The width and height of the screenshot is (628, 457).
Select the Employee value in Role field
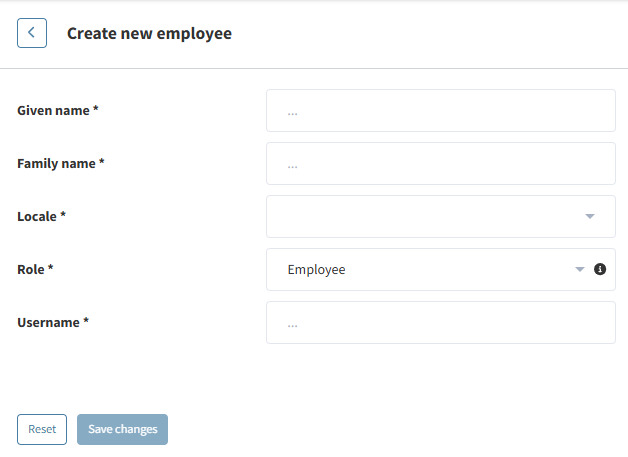[x=316, y=270]
